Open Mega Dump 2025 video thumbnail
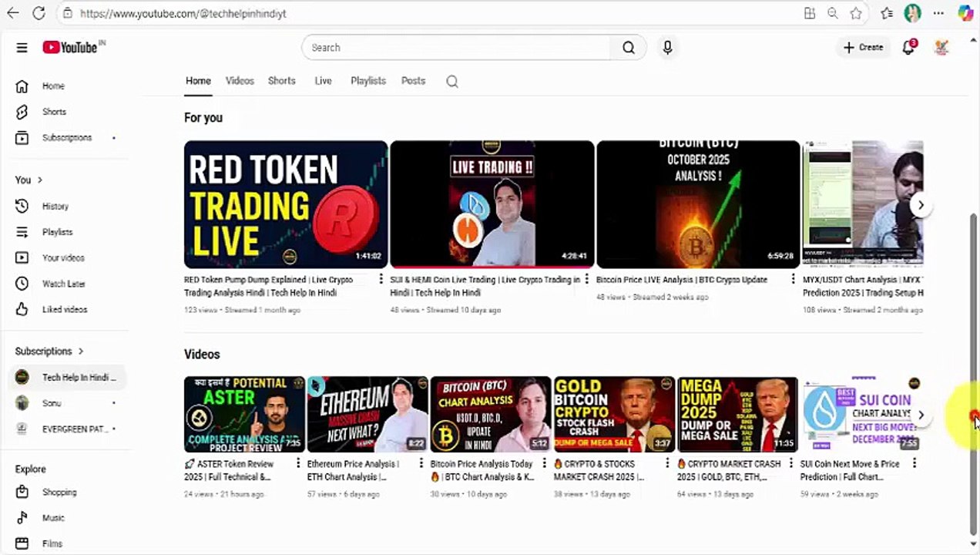Image resolution: width=980 pixels, height=555 pixels. point(737,414)
